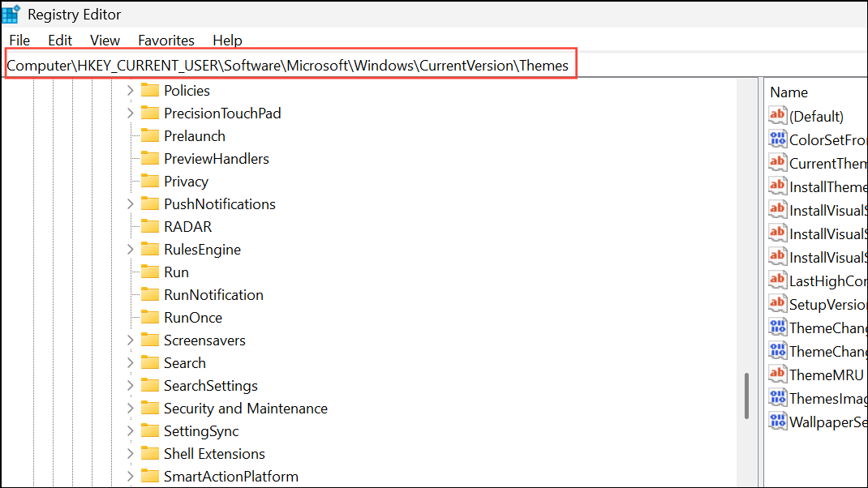Open the File menu
Image resolution: width=868 pixels, height=488 pixels.
click(19, 40)
